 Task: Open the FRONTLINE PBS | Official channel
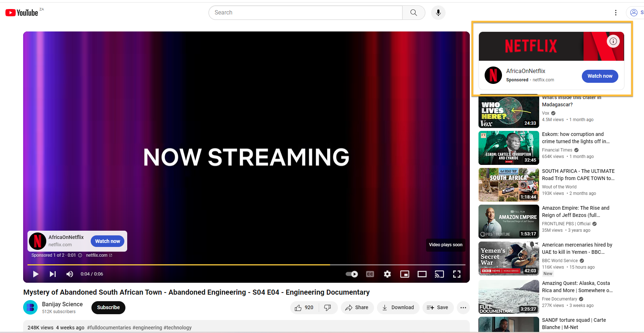(x=566, y=224)
